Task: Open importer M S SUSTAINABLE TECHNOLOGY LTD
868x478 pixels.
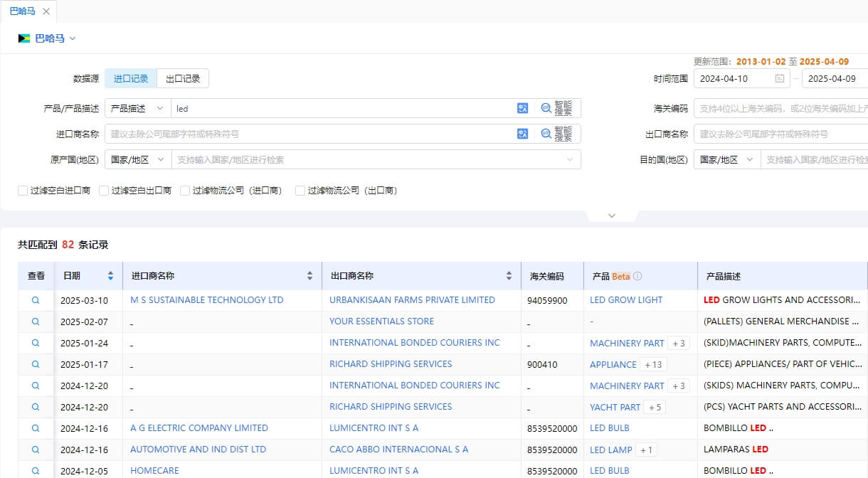Action: pyautogui.click(x=207, y=300)
